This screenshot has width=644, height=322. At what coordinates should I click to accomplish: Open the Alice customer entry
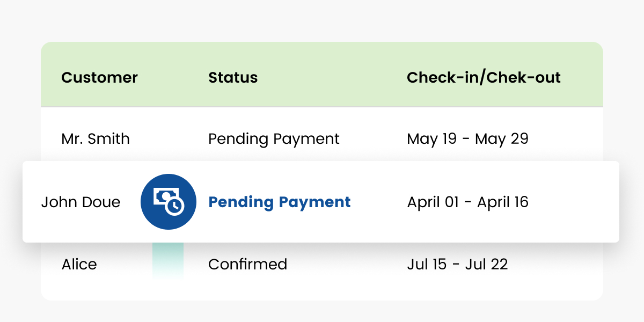tap(79, 264)
